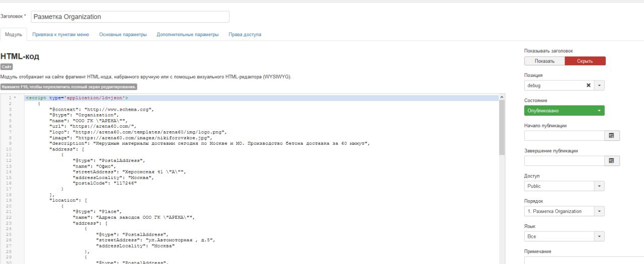Open the Права доступа tab
This screenshot has height=264, width=644.
245,35
